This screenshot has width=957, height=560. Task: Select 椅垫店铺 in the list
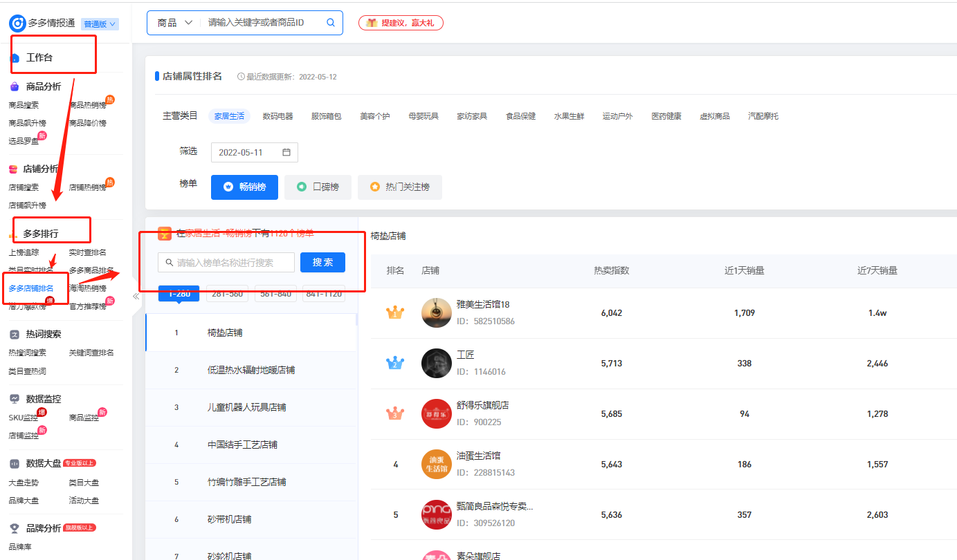click(250, 333)
